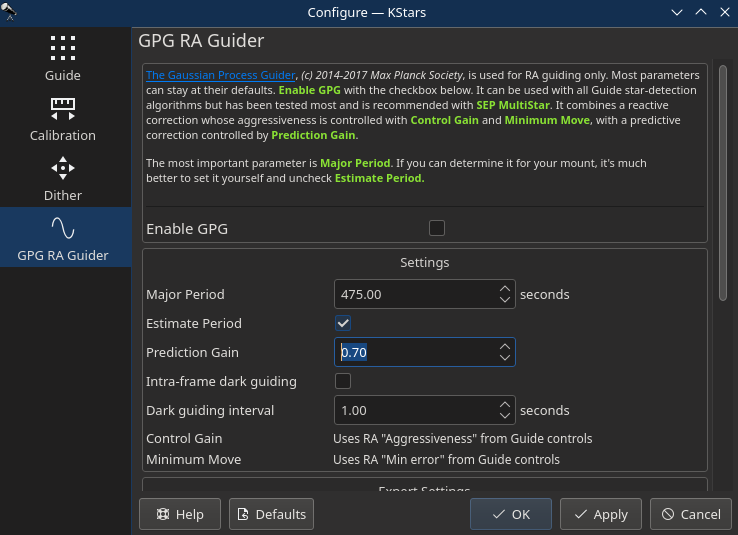Select the Dither page icon
This screenshot has width=738, height=535.
[63, 168]
